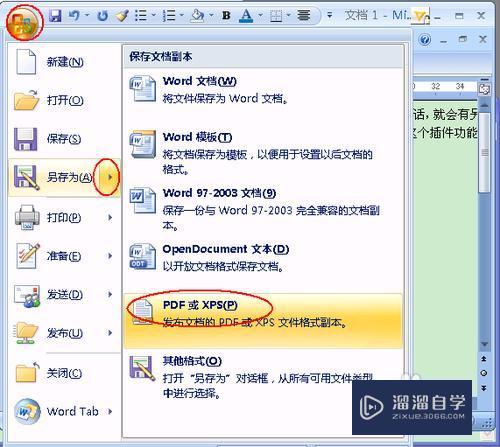Expand the 发布 submenu arrow
Screen dimensions: 500x447
tap(110, 333)
